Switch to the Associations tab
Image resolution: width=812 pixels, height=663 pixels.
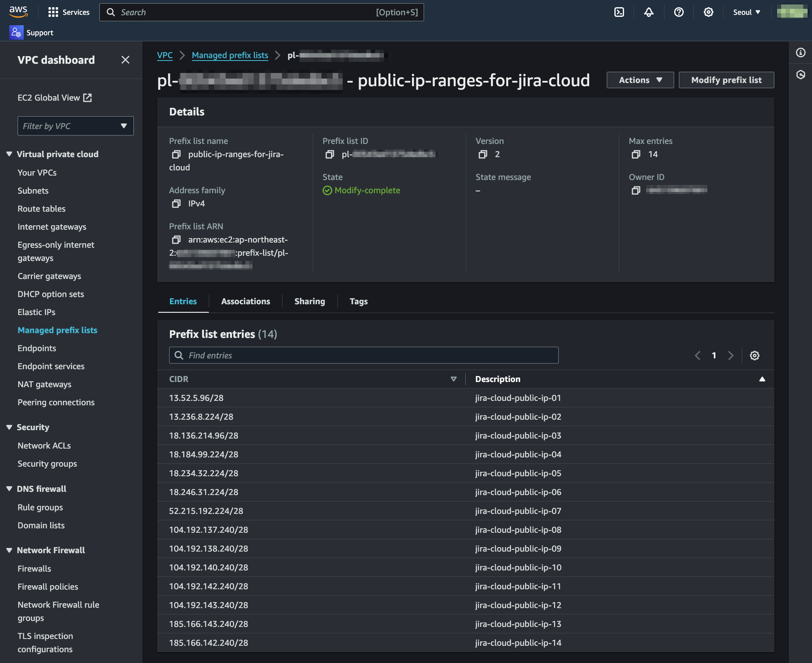pos(245,301)
